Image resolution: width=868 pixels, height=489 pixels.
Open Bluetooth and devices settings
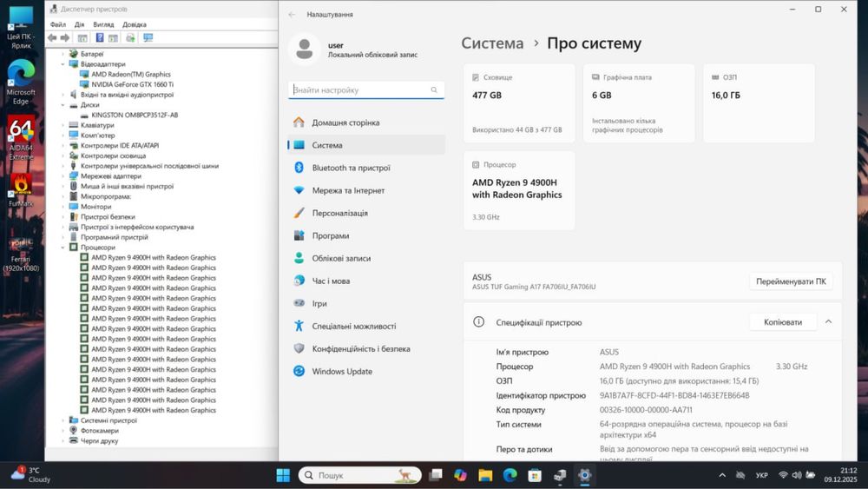(x=366, y=168)
